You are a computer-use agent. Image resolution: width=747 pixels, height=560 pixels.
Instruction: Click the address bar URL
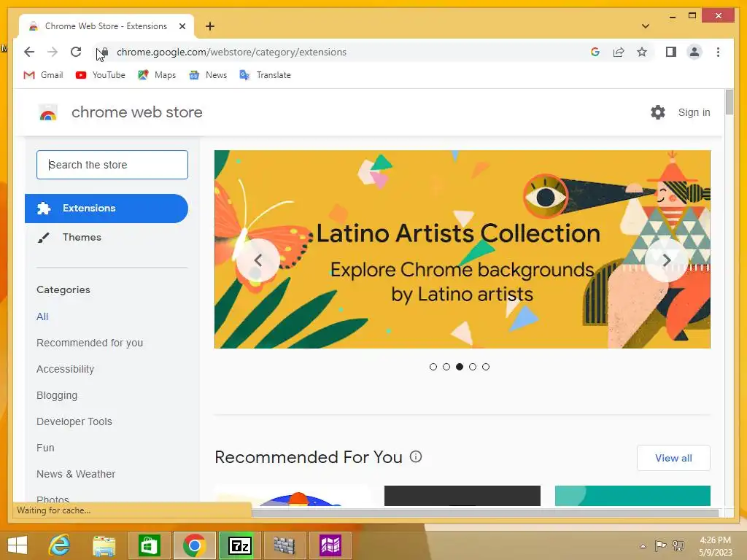click(231, 52)
